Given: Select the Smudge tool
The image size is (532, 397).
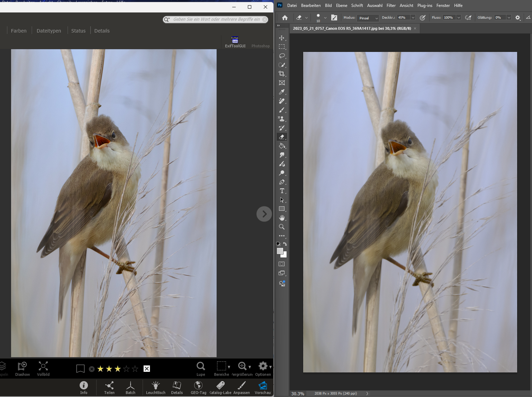Looking at the screenshot, I should tap(282, 155).
